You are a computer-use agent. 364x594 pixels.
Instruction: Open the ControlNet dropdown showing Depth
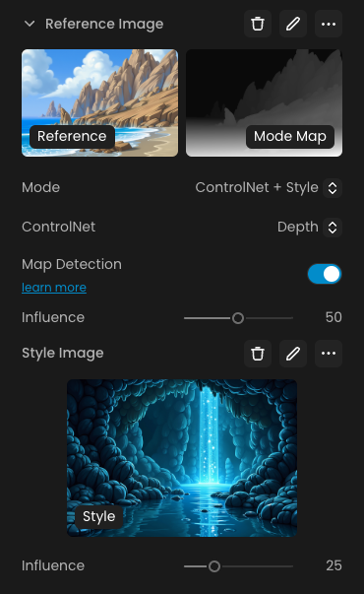point(309,227)
